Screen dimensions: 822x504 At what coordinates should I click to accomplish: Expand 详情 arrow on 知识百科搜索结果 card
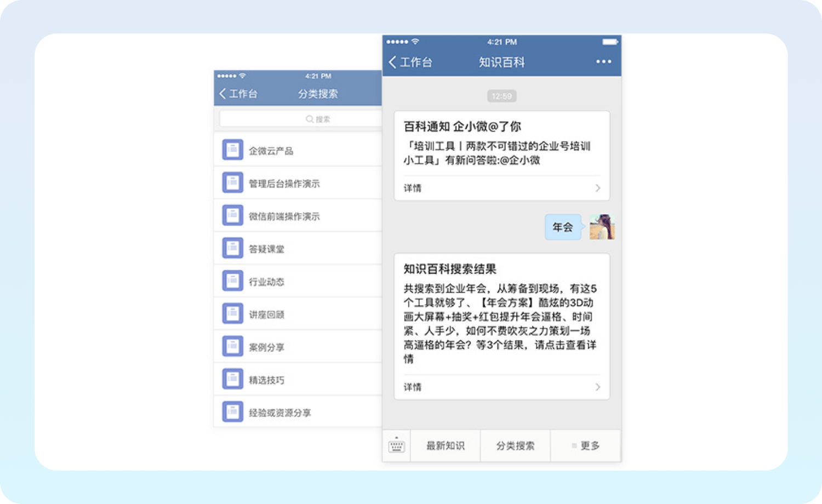pyautogui.click(x=597, y=387)
